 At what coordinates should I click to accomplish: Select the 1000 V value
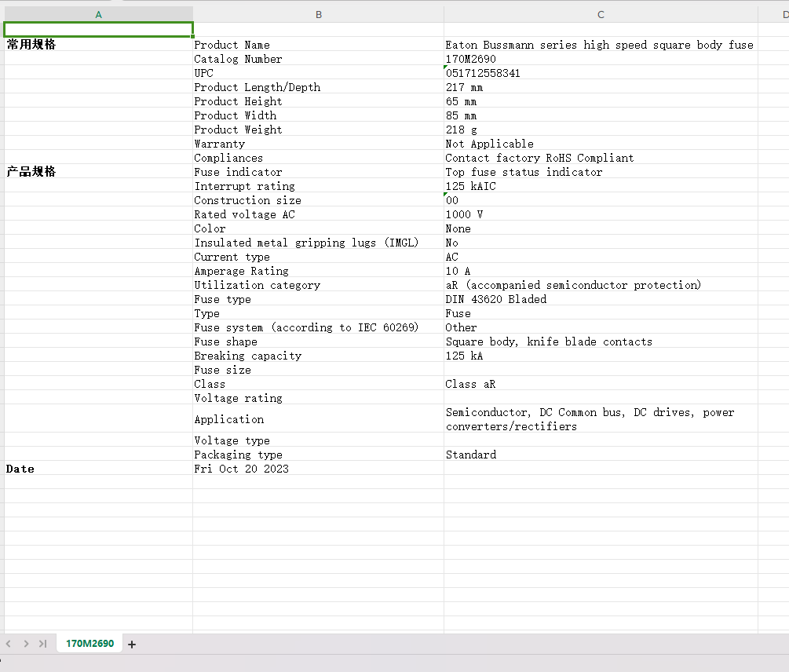(x=601, y=214)
